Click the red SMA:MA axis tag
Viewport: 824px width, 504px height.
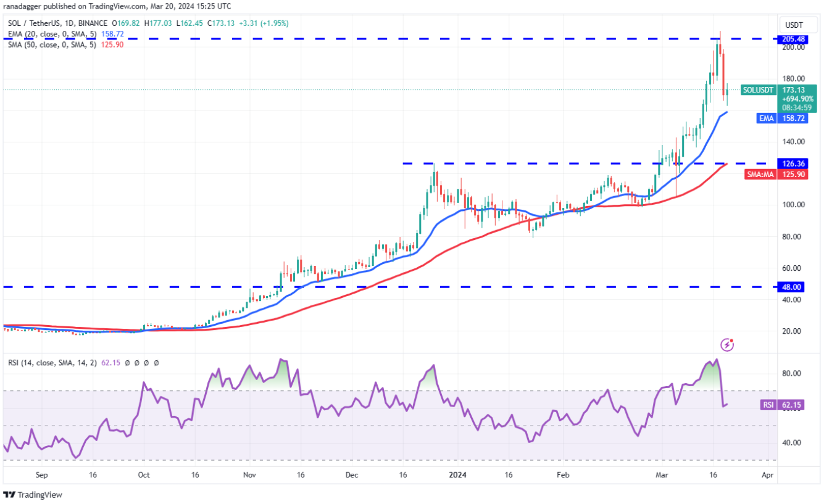761,175
